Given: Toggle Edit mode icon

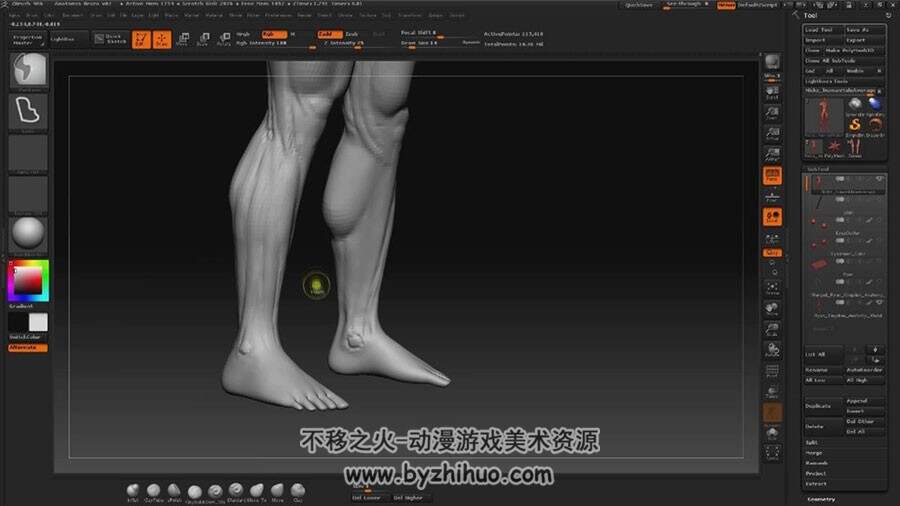Looking at the screenshot, I should click(141, 40).
